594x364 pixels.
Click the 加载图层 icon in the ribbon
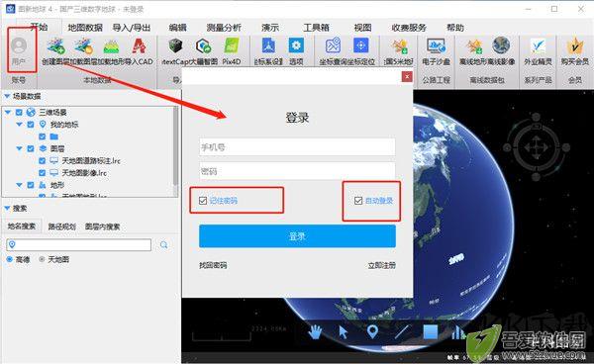click(84, 46)
